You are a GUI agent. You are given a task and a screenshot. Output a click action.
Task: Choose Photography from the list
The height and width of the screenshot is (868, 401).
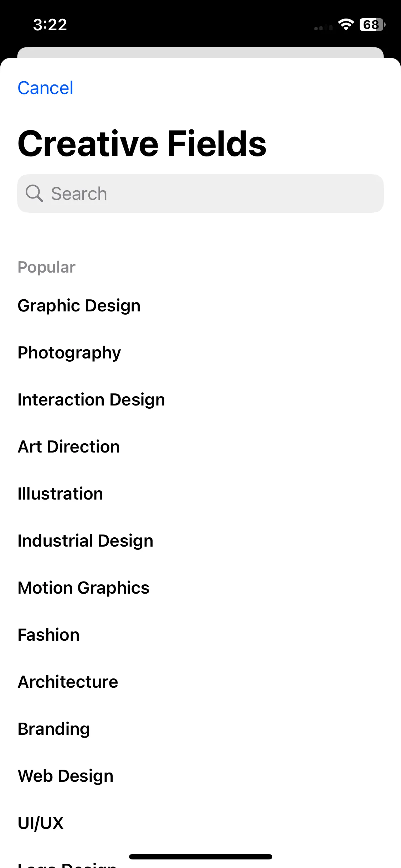[200, 353]
